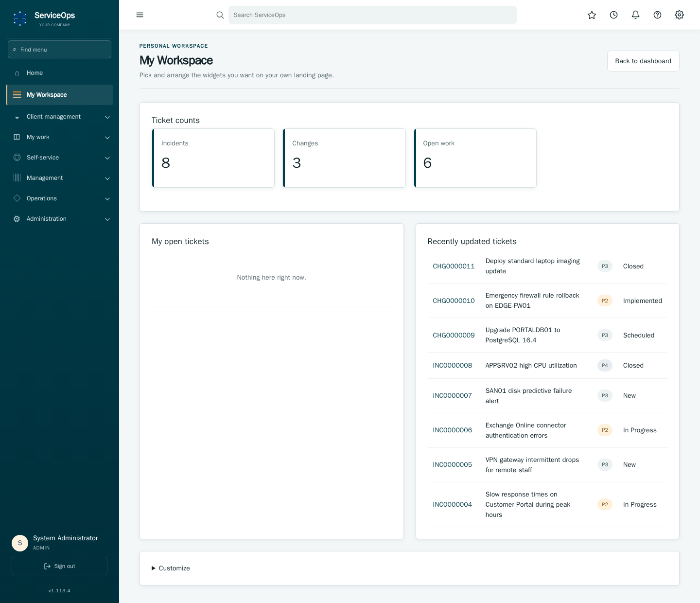
Task: Click Back to dashboard button
Action: point(643,61)
